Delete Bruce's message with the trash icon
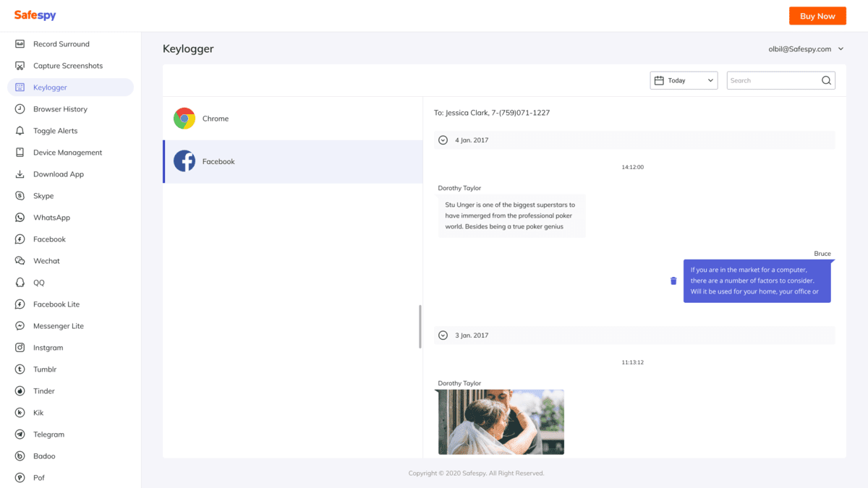Image resolution: width=868 pixels, height=488 pixels. coord(673,281)
